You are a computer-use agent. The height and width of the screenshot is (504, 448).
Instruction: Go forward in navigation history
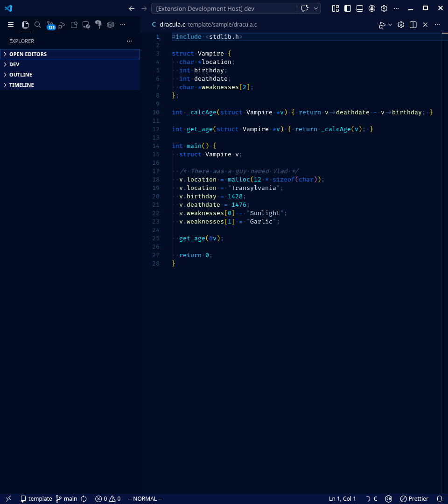pos(144,9)
